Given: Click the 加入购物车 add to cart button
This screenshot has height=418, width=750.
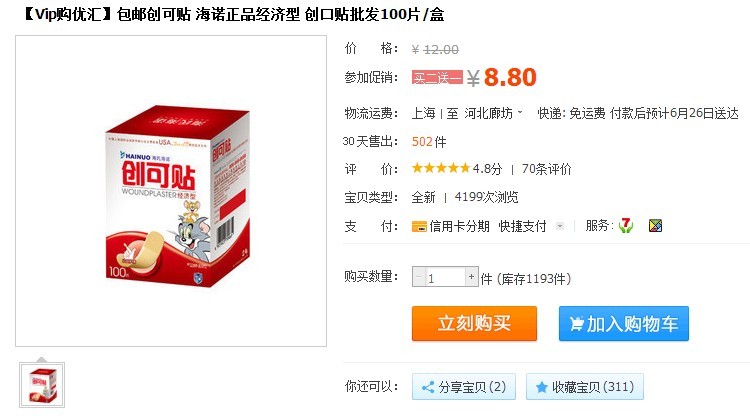Looking at the screenshot, I should click(624, 324).
